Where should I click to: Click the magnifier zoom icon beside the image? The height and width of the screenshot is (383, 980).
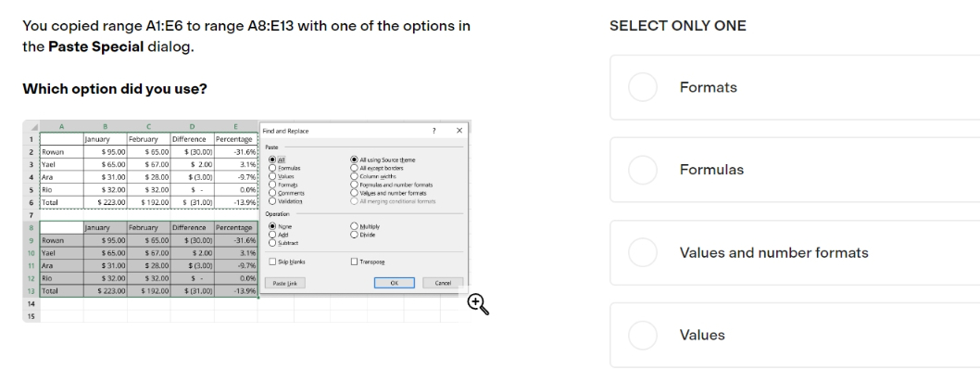click(478, 304)
